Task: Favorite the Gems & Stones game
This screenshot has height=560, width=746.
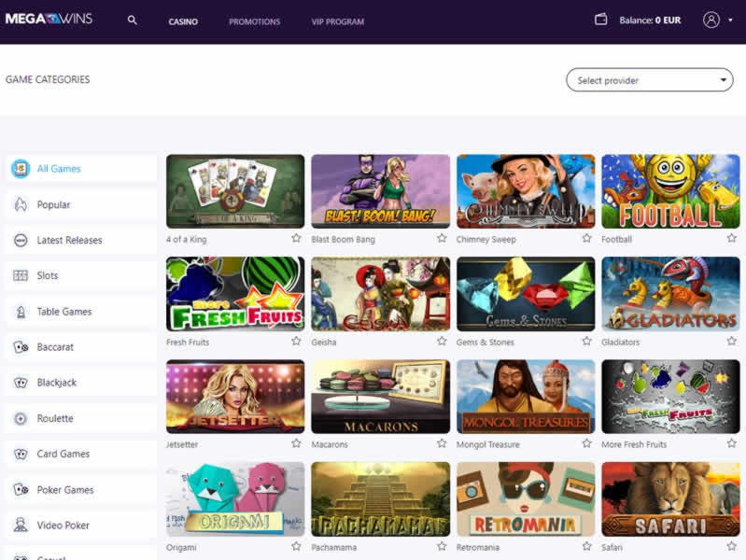Action: pos(587,341)
